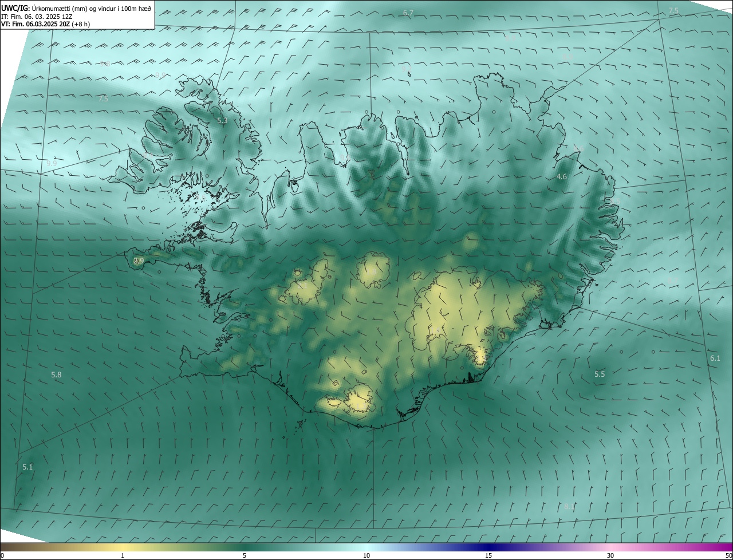The image size is (733, 560).
Task: Click the map title 'Úrkomumætti (mm) og vindur í 100m hæð'
Action: click(x=92, y=9)
